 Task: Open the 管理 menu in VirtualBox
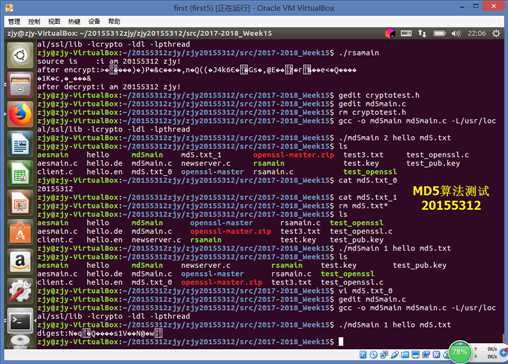[14, 22]
